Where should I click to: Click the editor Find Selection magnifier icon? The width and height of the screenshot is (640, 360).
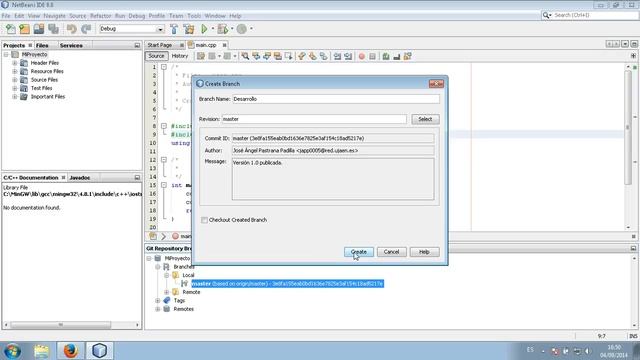pos(245,56)
